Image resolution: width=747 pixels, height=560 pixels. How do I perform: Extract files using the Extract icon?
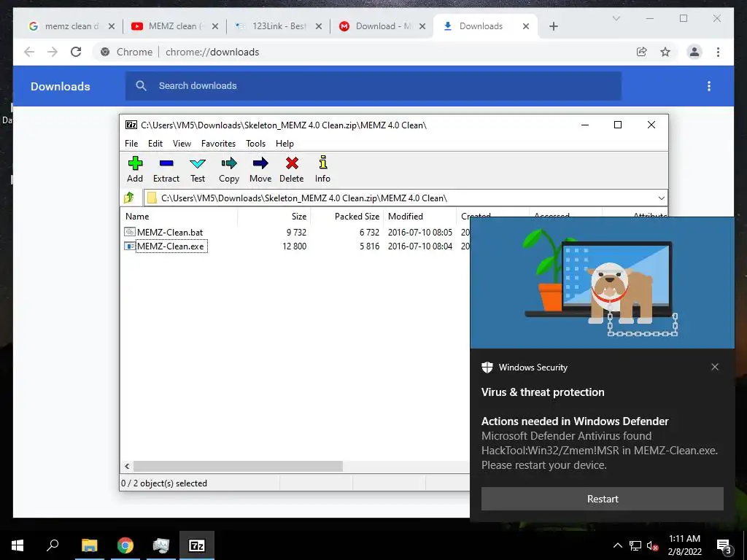[x=166, y=169]
